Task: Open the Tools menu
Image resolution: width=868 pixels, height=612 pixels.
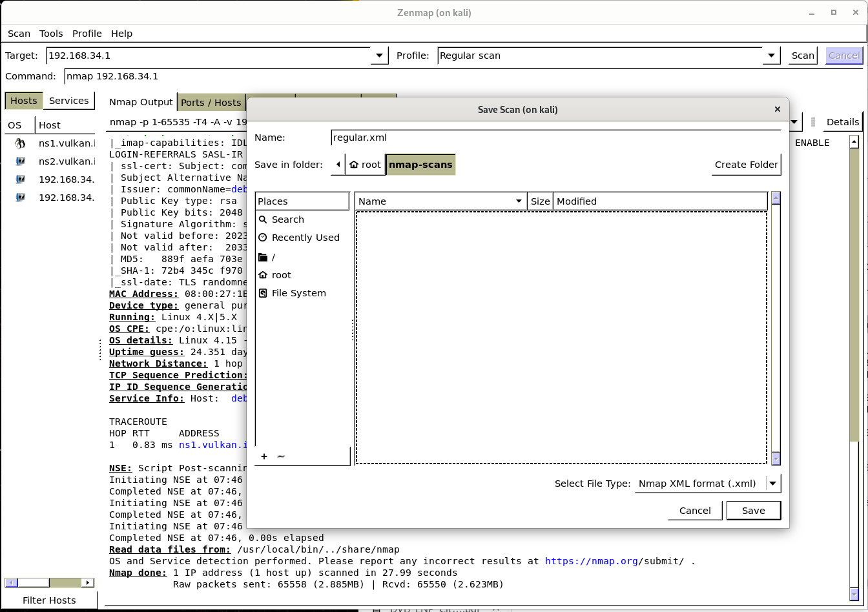Action: (51, 34)
